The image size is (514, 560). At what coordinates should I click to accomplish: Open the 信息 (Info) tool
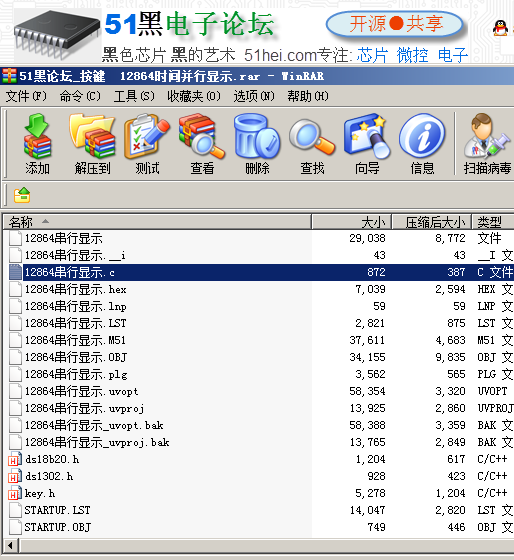click(x=422, y=136)
